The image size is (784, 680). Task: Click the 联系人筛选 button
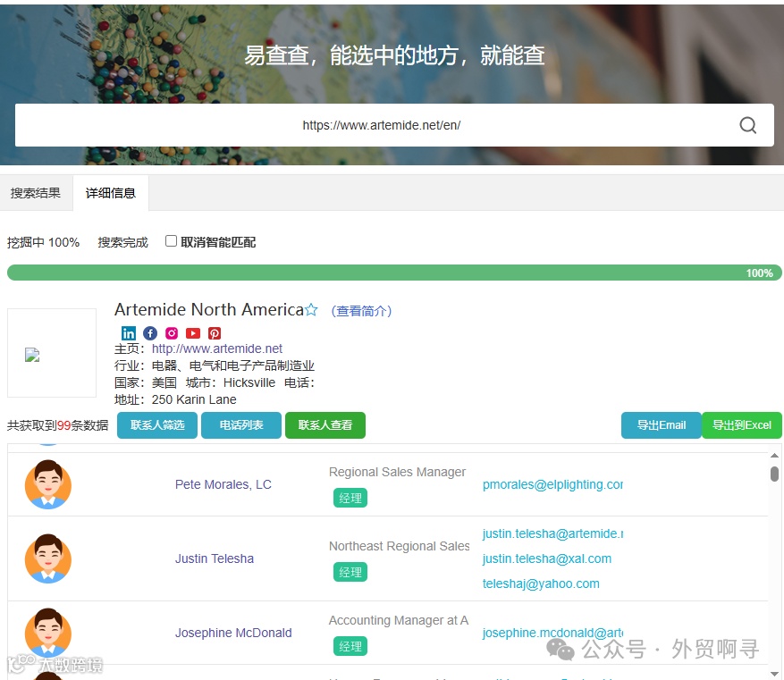click(x=157, y=425)
